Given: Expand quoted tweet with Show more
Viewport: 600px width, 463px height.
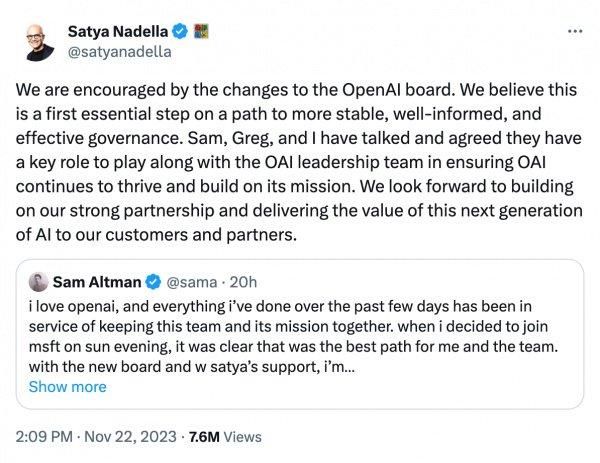Looking at the screenshot, I should (67, 387).
